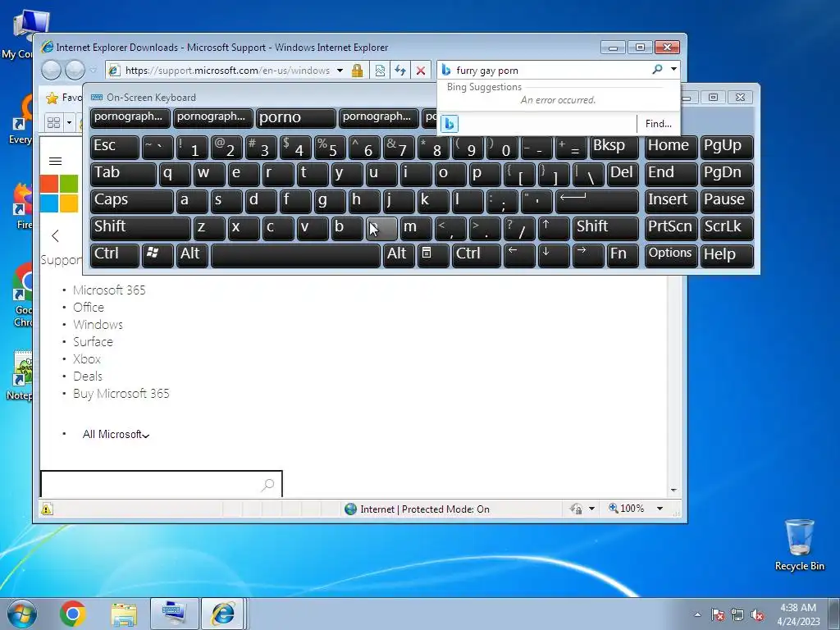Click the Options key on On-Screen Keyboard

pyautogui.click(x=671, y=254)
